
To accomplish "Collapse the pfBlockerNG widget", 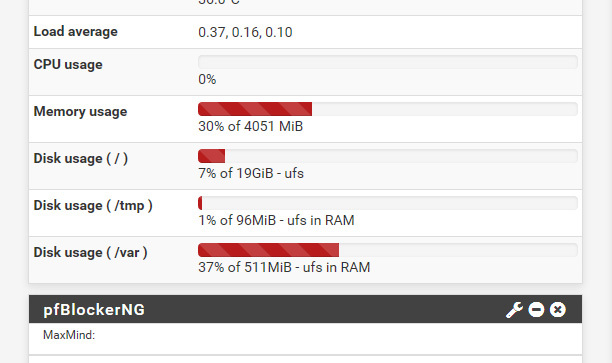I will click(536, 310).
